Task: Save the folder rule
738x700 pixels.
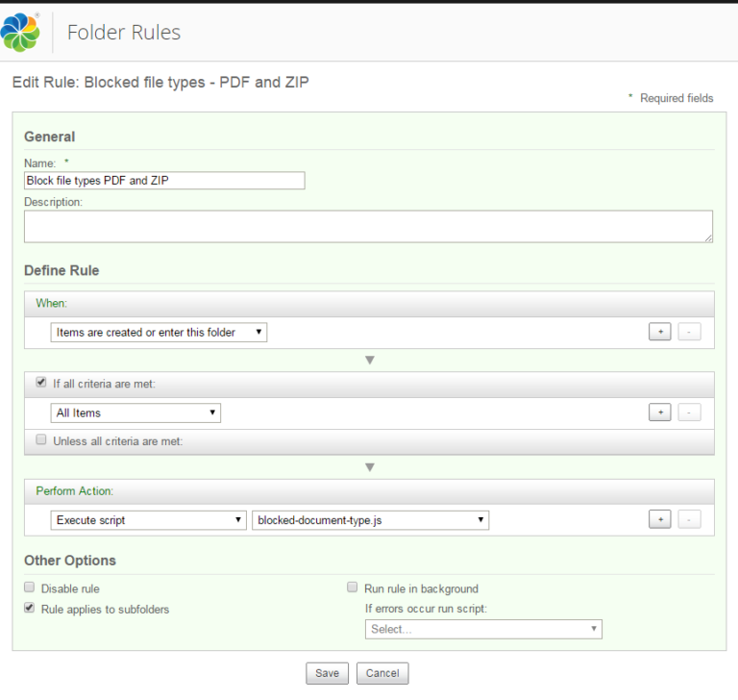Action: [x=327, y=673]
